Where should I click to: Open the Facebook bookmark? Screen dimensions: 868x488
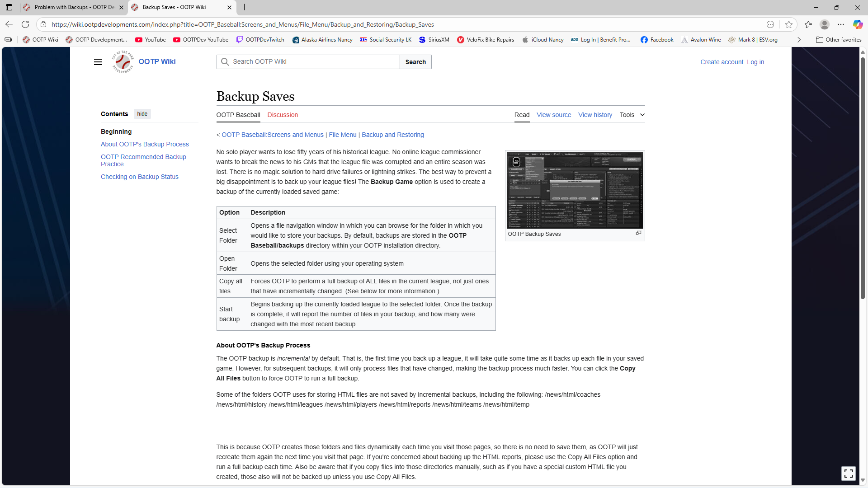coord(657,40)
